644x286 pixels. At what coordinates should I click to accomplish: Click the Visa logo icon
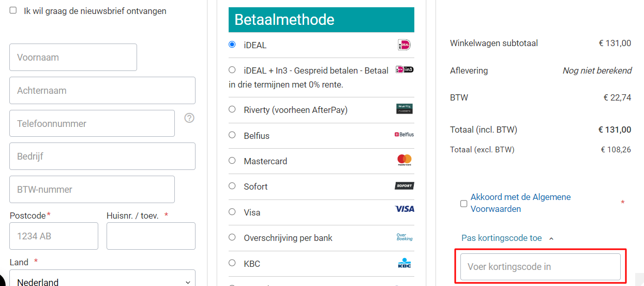tap(405, 209)
